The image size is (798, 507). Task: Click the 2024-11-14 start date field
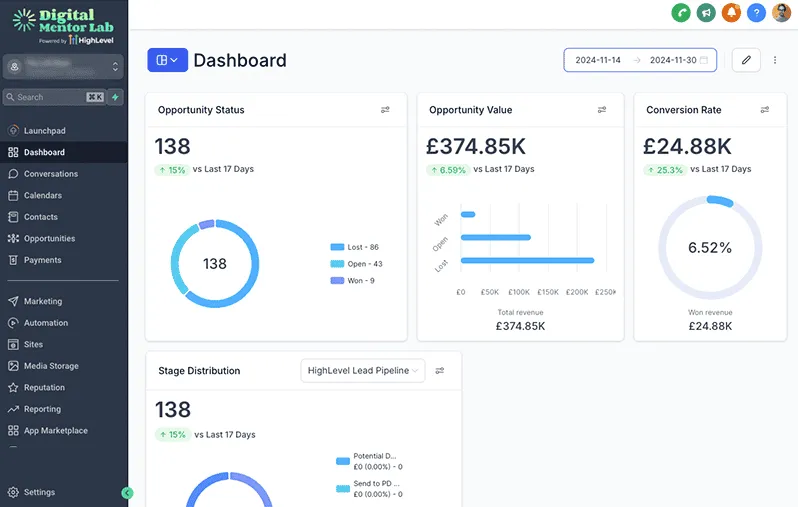click(598, 60)
